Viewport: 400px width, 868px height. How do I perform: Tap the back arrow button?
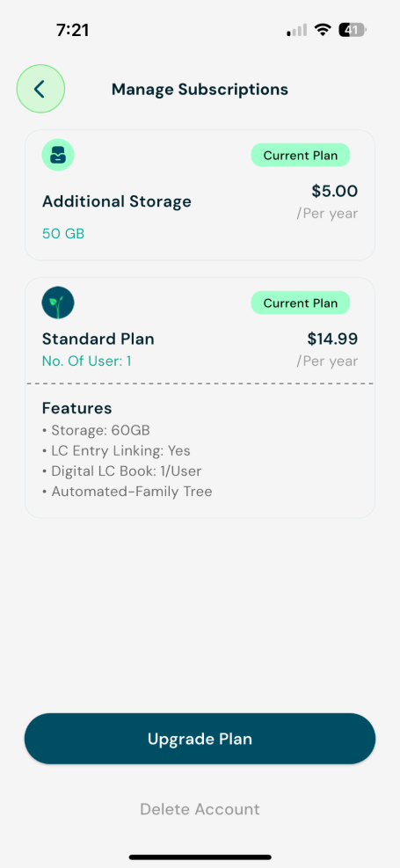pyautogui.click(x=40, y=89)
